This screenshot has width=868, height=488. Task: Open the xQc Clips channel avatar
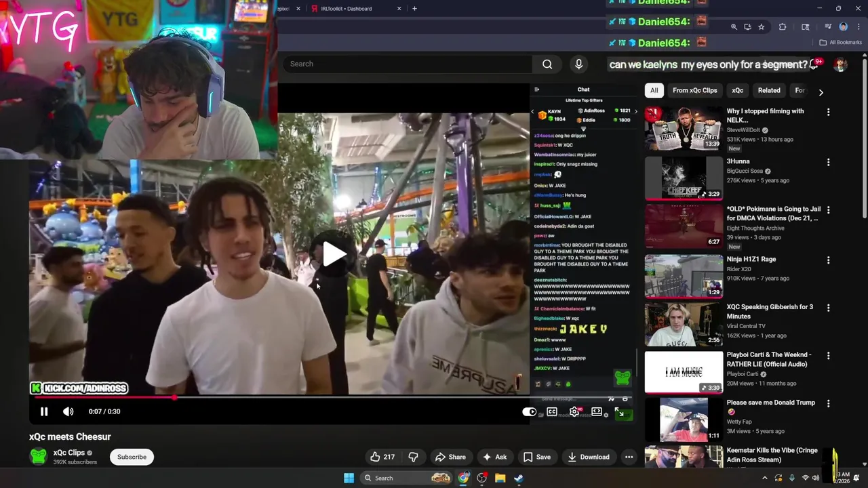[39, 457]
